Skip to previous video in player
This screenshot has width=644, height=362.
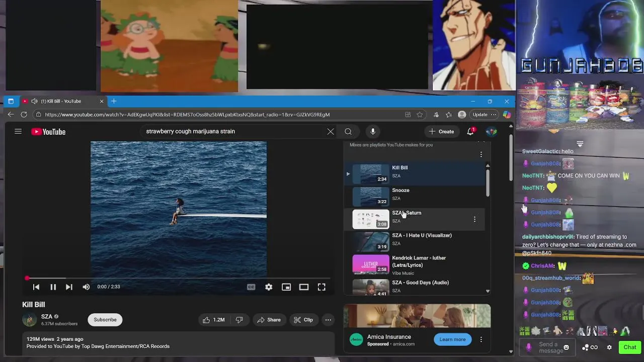click(x=36, y=287)
